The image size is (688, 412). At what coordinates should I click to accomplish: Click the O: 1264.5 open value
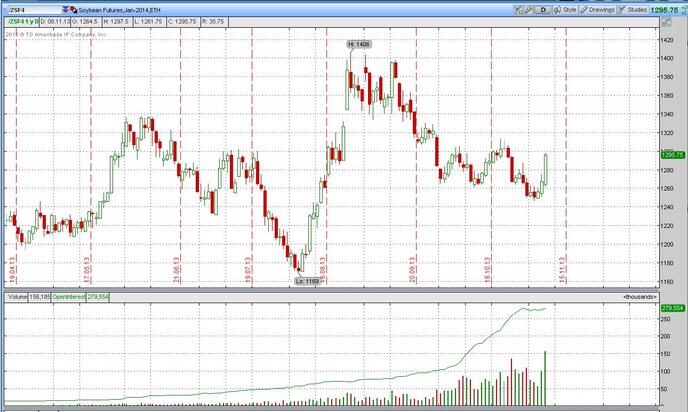pos(86,21)
